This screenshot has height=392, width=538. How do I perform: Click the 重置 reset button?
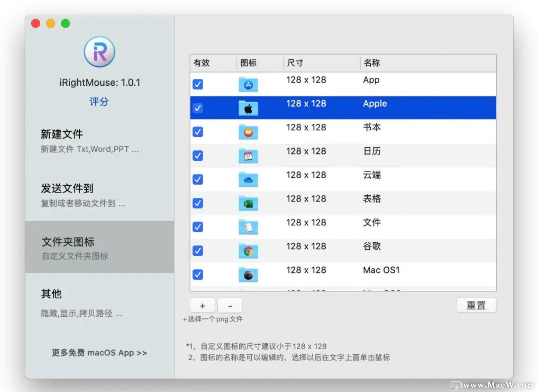tap(476, 305)
